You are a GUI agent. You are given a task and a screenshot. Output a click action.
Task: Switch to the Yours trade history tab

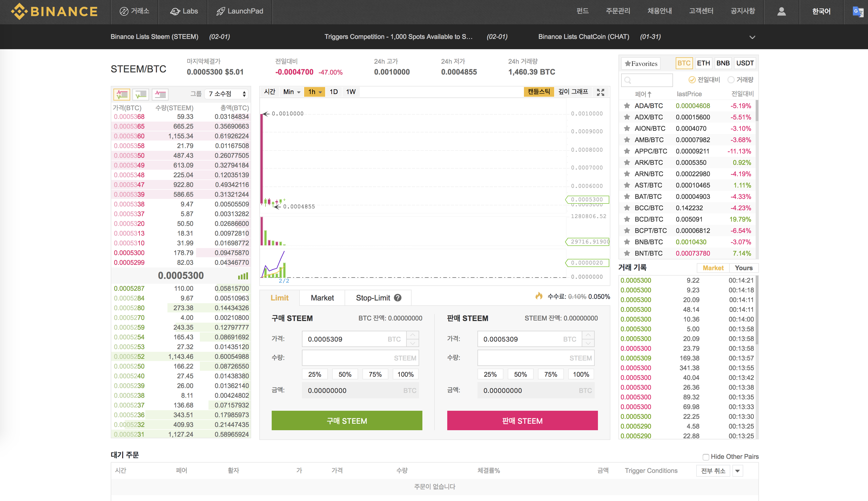pos(743,268)
